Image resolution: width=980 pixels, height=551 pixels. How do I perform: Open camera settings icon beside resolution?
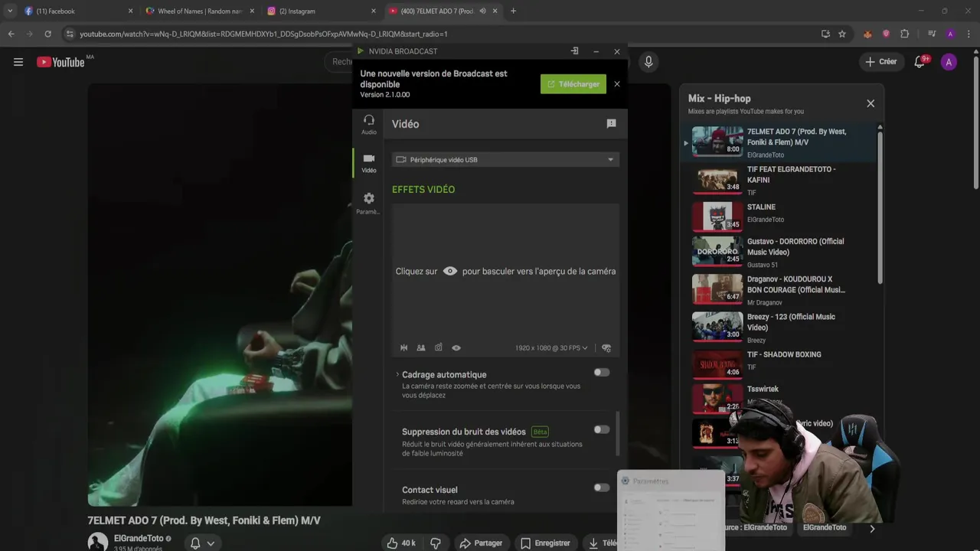[x=606, y=347]
